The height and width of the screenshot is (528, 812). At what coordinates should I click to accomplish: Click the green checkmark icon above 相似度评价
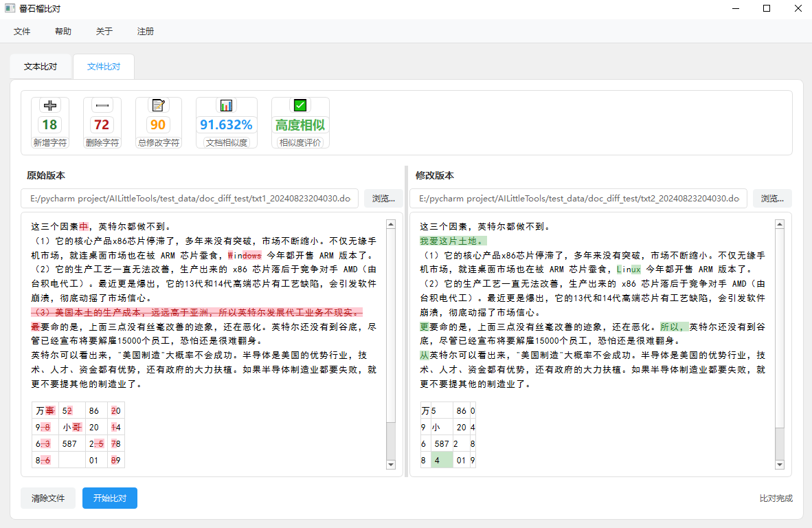[300, 104]
